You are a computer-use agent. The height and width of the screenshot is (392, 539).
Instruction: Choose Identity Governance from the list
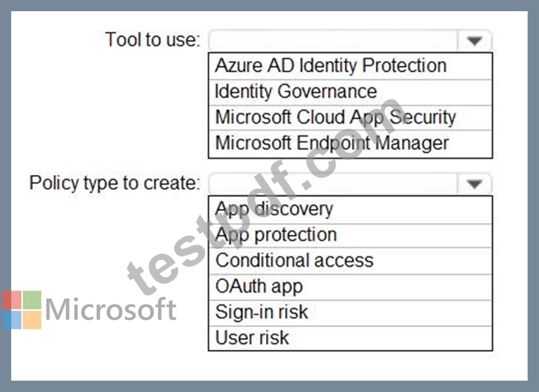tap(350, 92)
